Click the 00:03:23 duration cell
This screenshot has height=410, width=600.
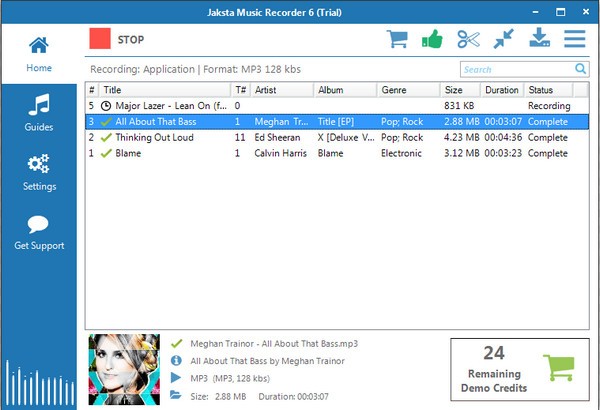[503, 153]
